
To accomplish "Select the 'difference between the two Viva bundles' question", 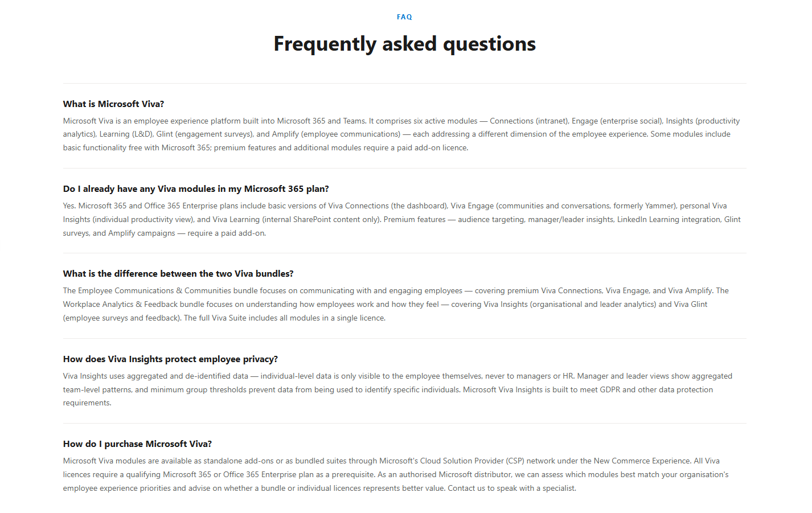I will pyautogui.click(x=178, y=274).
